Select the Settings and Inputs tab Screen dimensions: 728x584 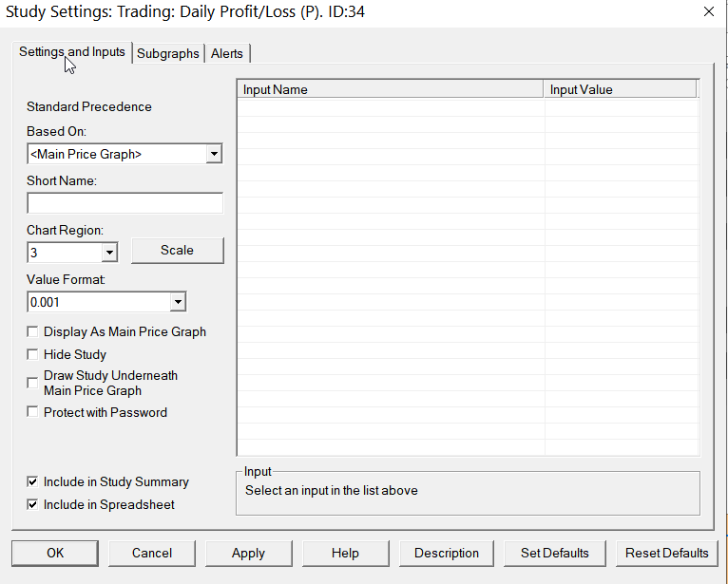[x=71, y=52]
